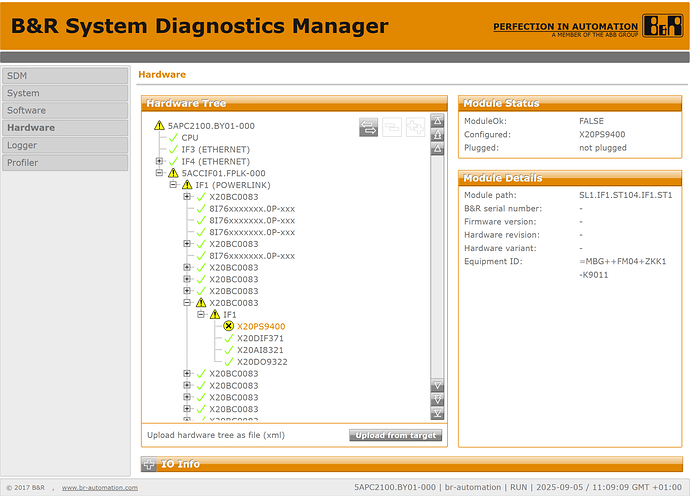The image size is (690, 496).
Task: Click module path SL1.IF1.ST104.IF1.ST1
Action: tap(626, 195)
